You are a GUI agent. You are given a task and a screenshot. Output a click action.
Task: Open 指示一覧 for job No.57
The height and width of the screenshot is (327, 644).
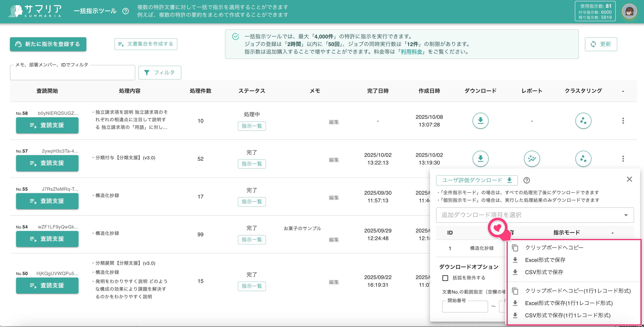[252, 164]
